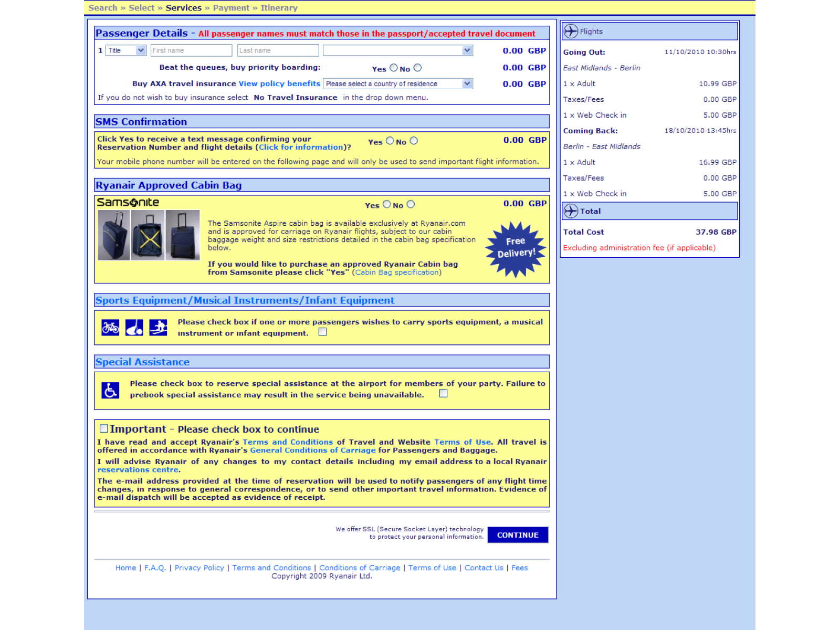Open the footer Terms and Conditions link
Screen dimensions: 840x630
(272, 568)
